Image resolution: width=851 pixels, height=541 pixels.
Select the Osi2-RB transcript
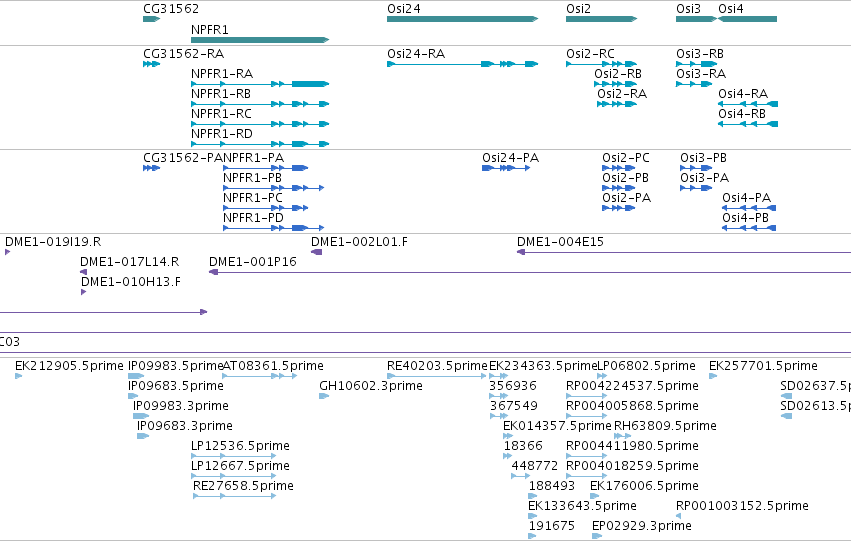(615, 84)
